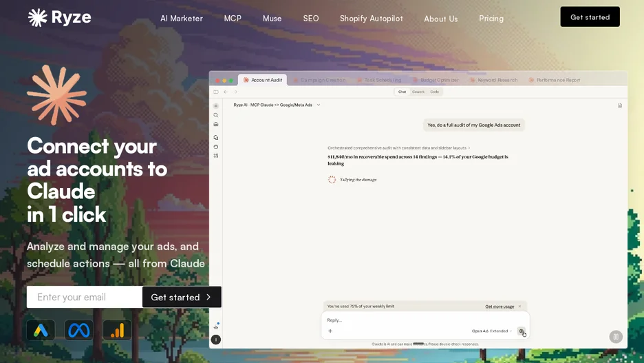Select the Cowork mode tab
The width and height of the screenshot is (644, 363).
418,92
